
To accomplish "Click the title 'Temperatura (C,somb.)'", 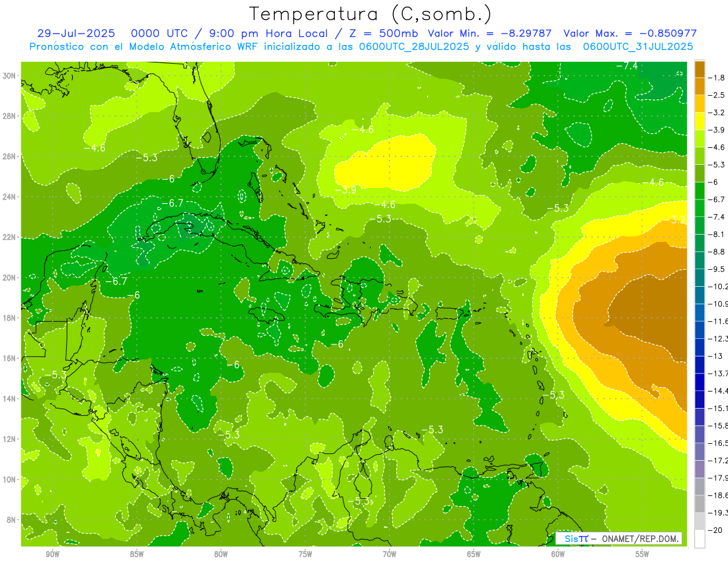I will (x=371, y=14).
